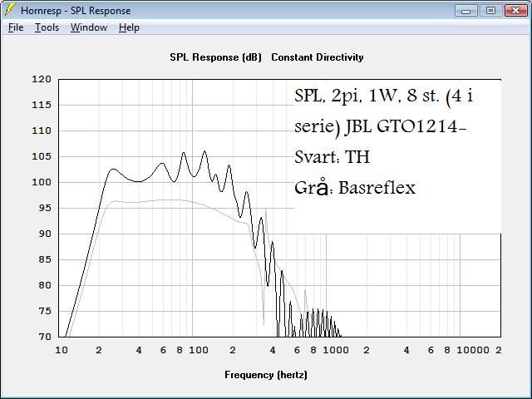
Task: Click the 85 dB y-axis value
Action: [x=44, y=259]
